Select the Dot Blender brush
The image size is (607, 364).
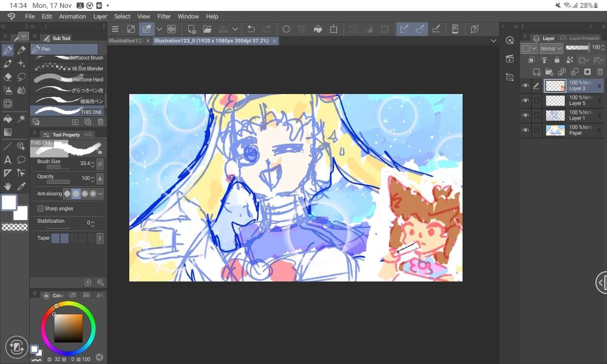[x=67, y=68]
